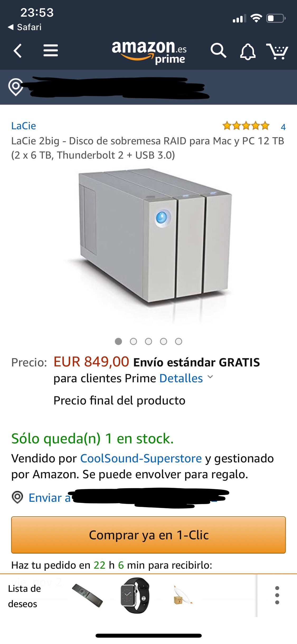Select the third image carousel dot
Viewport: 297px width, 644px height.
[148, 342]
